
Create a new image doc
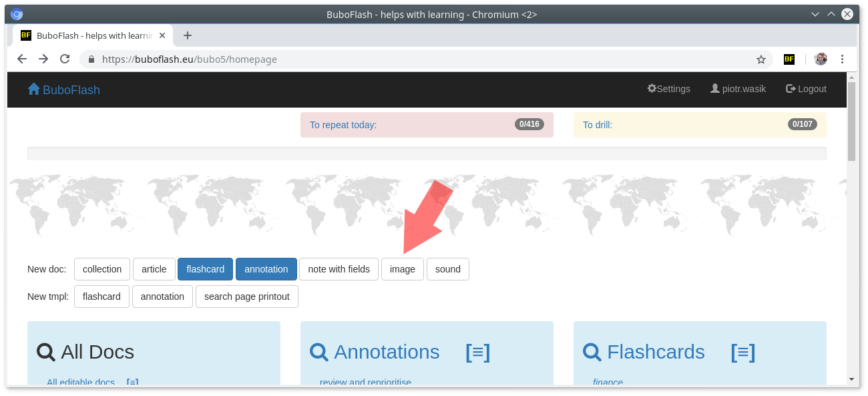pyautogui.click(x=403, y=269)
